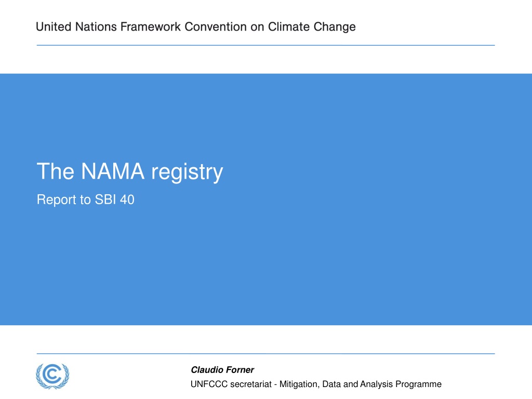The width and height of the screenshot is (532, 399).
Task: Click 'Climate Change' in the header line
Action: click(312, 27)
